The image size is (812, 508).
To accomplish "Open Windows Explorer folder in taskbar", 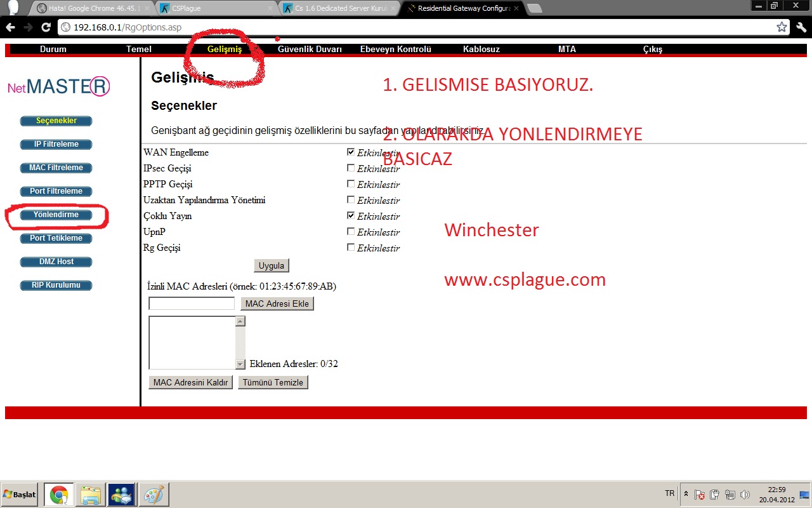I will [x=90, y=495].
